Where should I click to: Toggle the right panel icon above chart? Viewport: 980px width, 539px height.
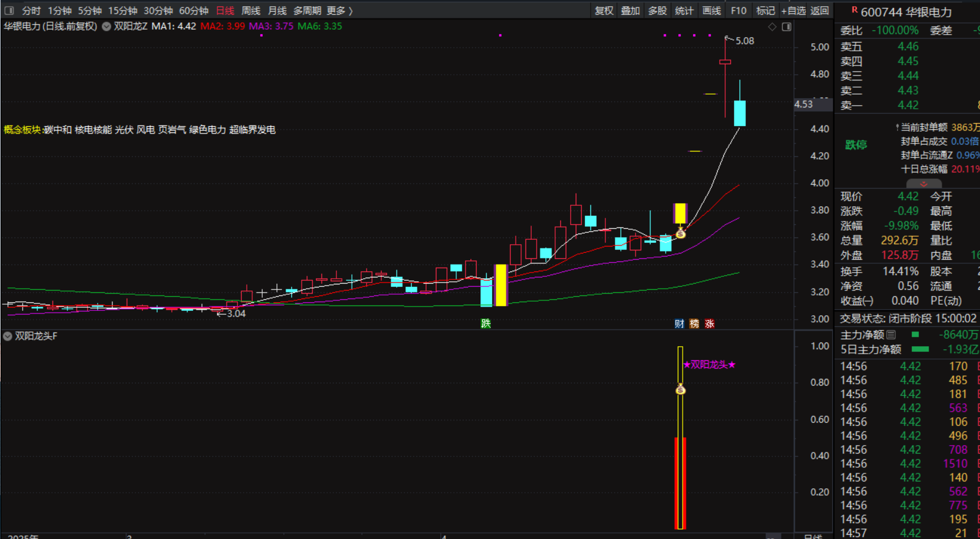pos(786,27)
